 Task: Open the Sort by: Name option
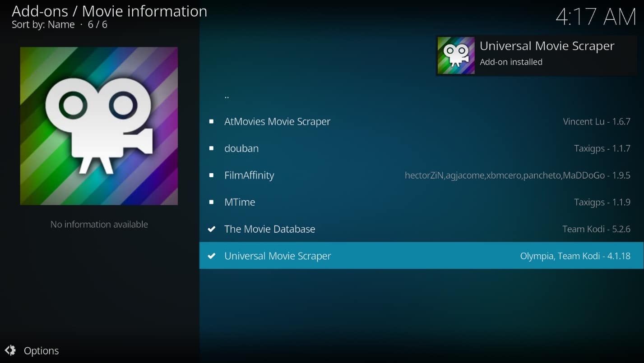(43, 24)
